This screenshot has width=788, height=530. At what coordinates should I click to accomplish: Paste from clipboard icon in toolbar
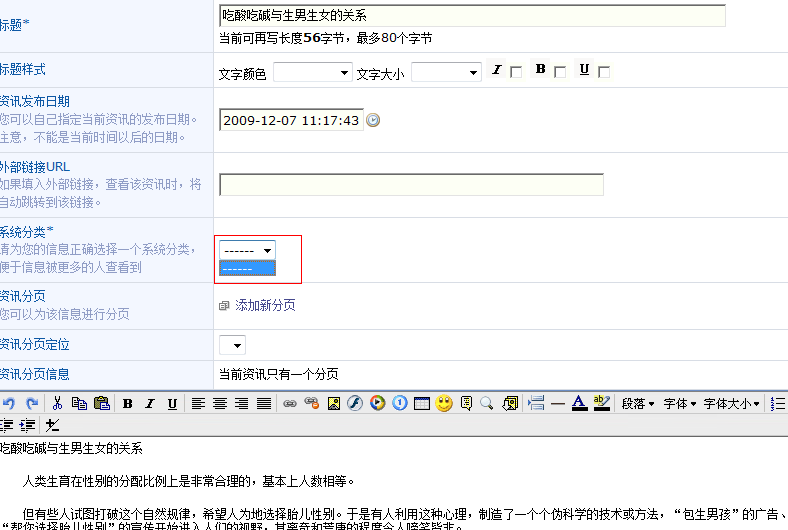(102, 403)
